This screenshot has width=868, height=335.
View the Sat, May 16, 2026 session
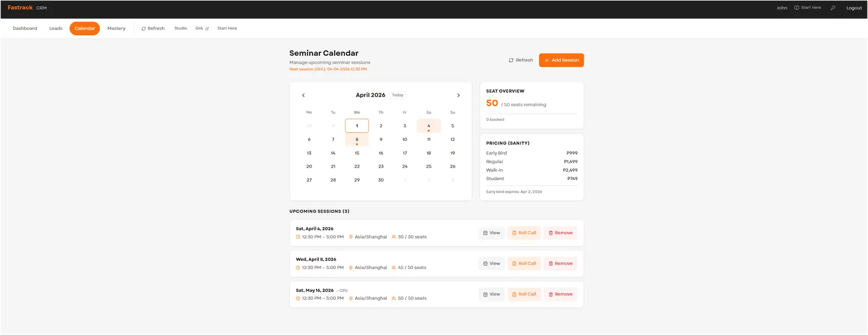pos(492,294)
